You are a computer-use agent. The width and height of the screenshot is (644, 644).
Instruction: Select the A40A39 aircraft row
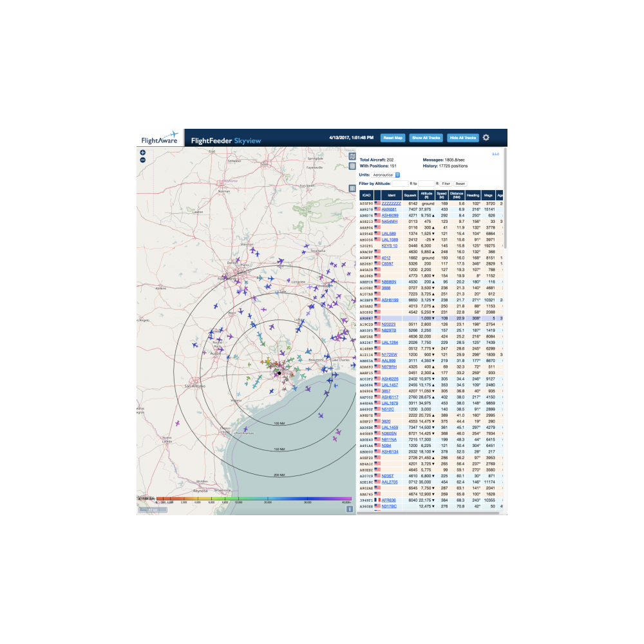pos(431,270)
